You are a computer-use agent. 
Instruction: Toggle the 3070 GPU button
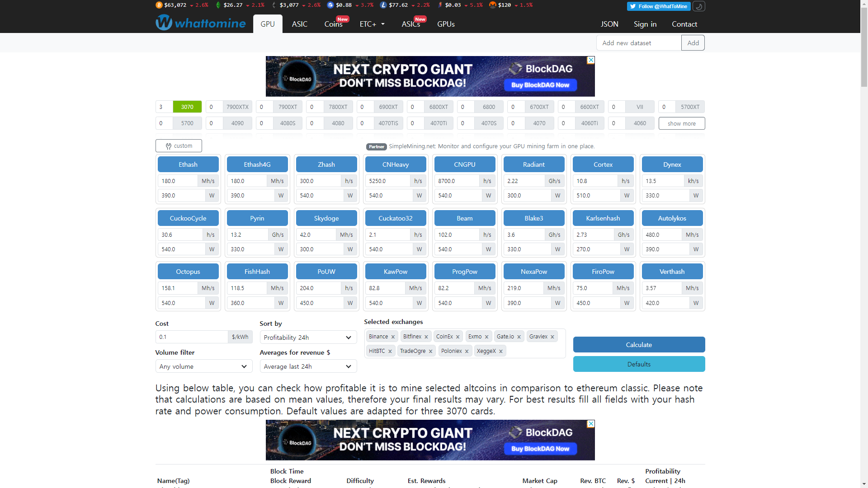[x=187, y=107]
